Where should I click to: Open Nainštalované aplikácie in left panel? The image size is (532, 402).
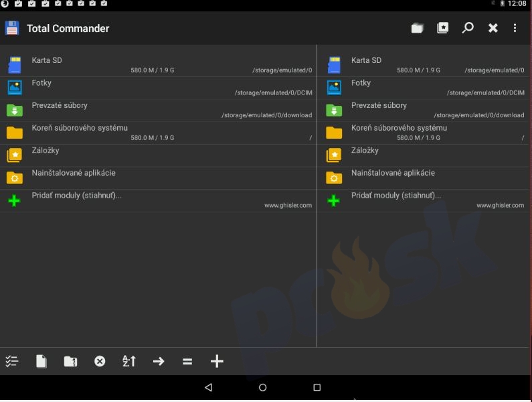[158, 178]
